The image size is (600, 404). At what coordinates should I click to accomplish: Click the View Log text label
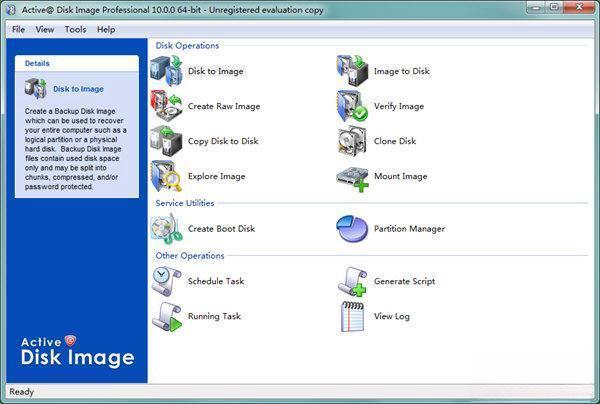392,316
